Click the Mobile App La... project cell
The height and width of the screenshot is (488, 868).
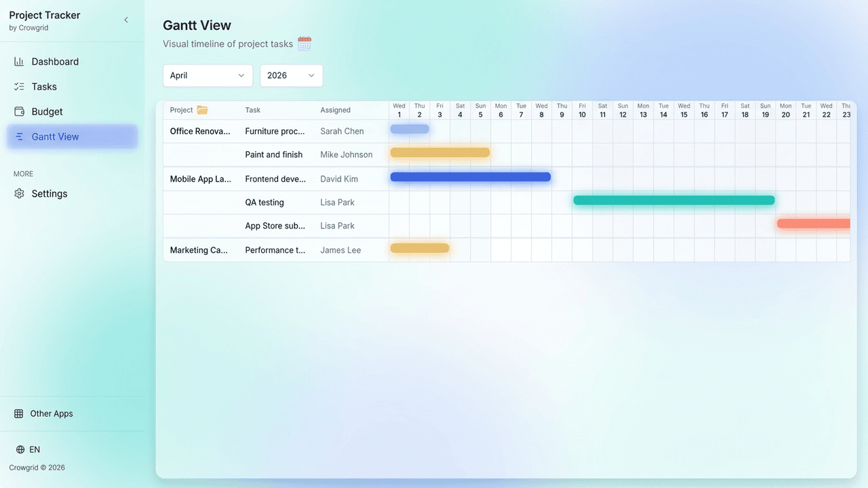(201, 179)
